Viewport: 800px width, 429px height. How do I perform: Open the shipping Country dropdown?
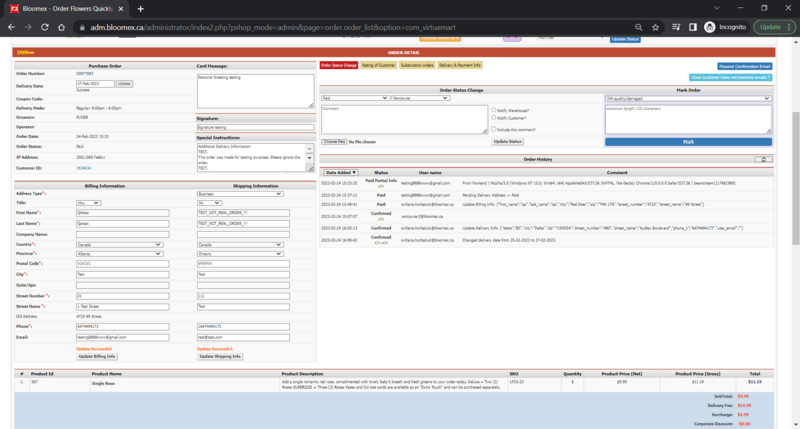point(240,245)
